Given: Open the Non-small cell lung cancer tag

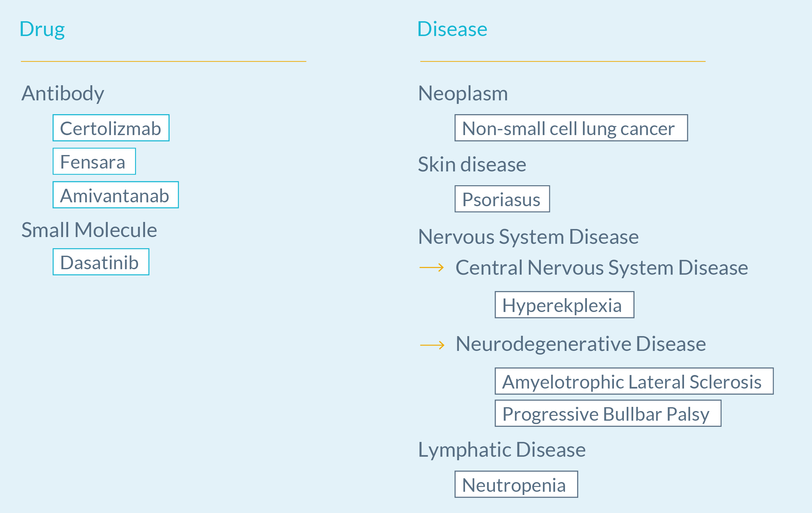Looking at the screenshot, I should (571, 128).
